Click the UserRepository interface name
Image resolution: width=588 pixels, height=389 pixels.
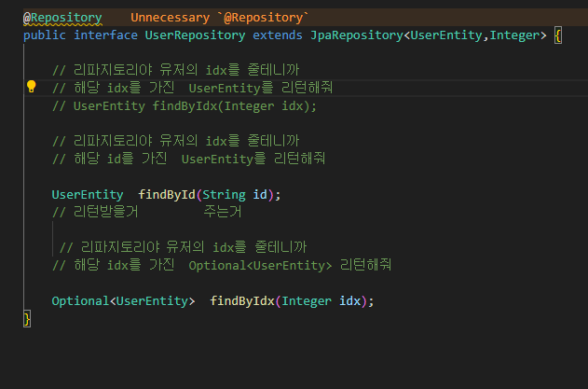(195, 35)
